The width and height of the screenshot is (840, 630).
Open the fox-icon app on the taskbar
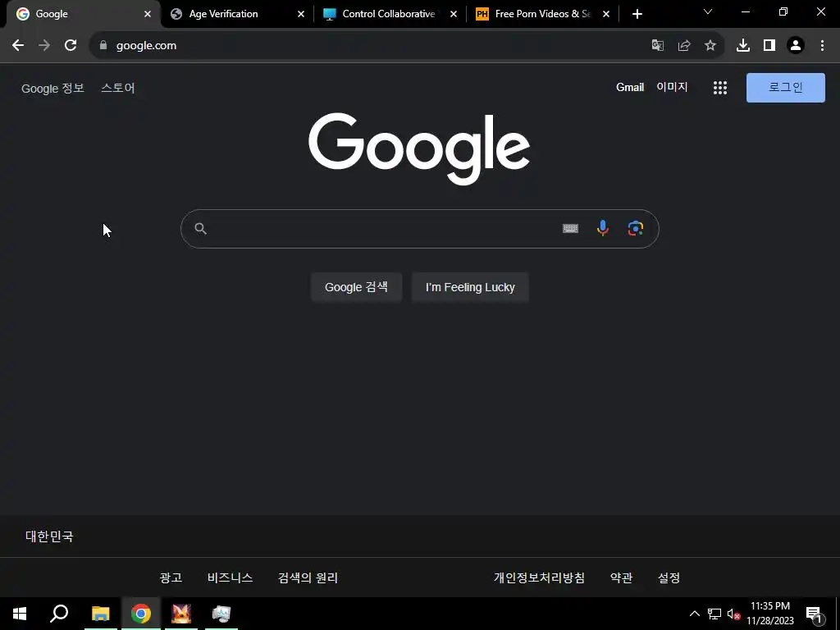(181, 614)
